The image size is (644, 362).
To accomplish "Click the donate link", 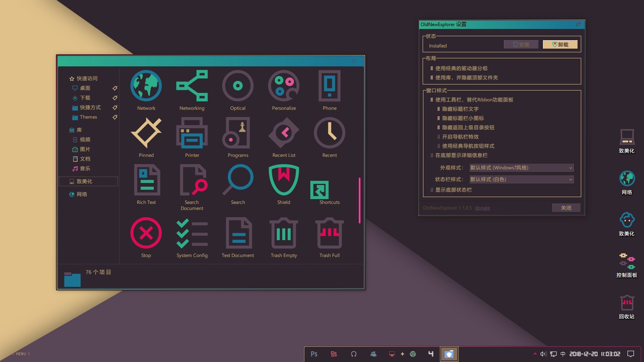I will point(482,208).
